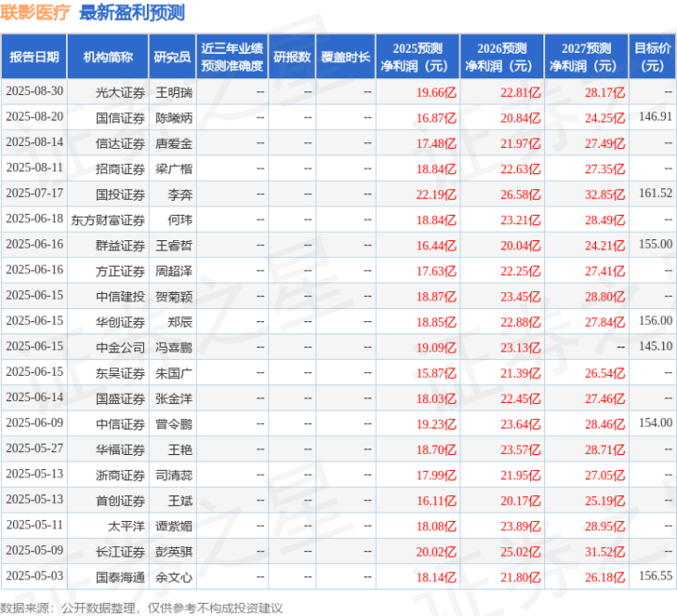Open the 光大证券 institution entry
Screen dimensions: 677x616
pos(121,91)
